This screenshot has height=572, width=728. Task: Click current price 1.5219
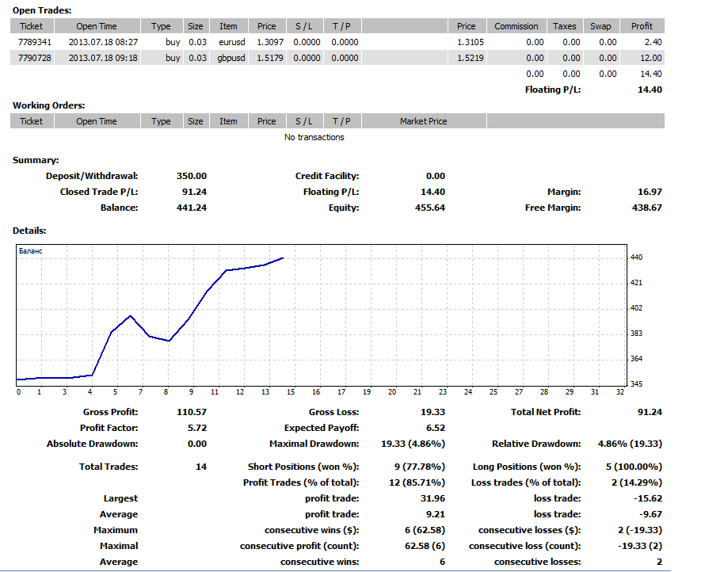(x=471, y=58)
